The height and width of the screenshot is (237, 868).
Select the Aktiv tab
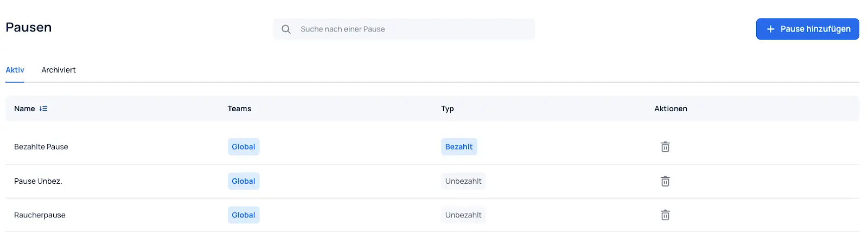pyautogui.click(x=15, y=70)
